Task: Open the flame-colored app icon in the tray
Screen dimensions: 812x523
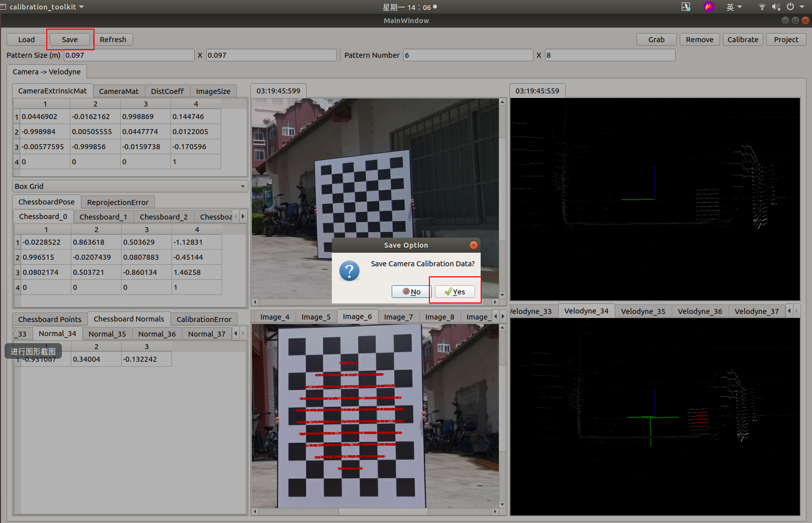Action: pyautogui.click(x=709, y=7)
